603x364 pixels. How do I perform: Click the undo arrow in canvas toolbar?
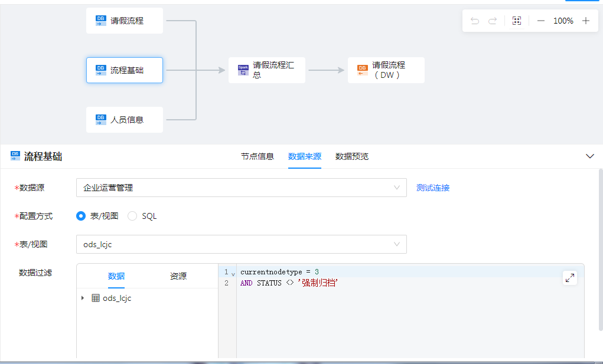pos(475,21)
